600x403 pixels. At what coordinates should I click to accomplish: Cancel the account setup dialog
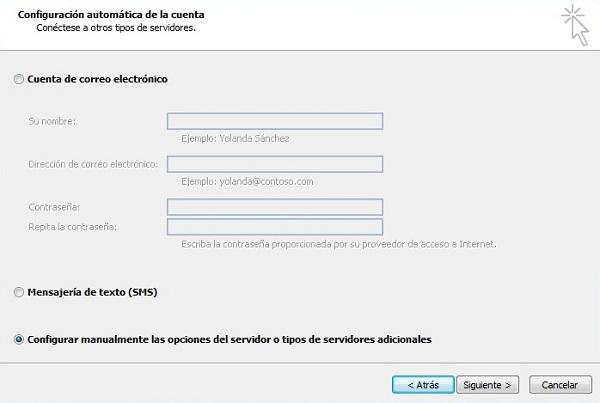click(559, 384)
